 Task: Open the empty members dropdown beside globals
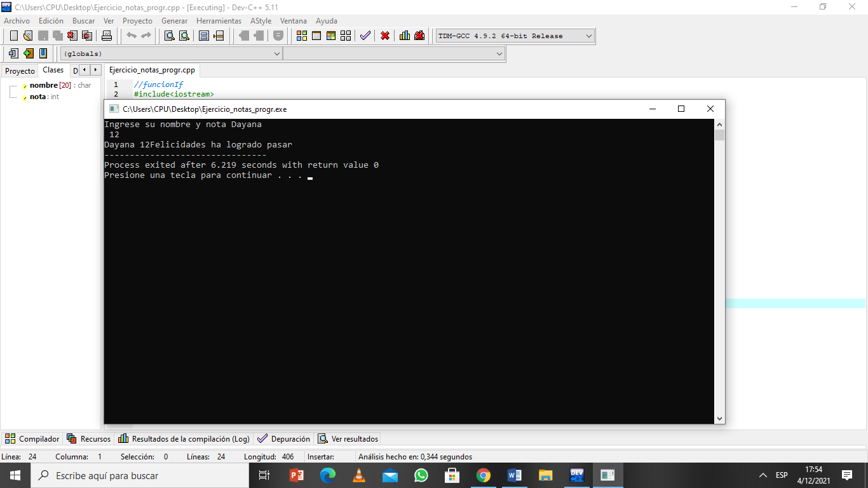[x=394, y=54]
